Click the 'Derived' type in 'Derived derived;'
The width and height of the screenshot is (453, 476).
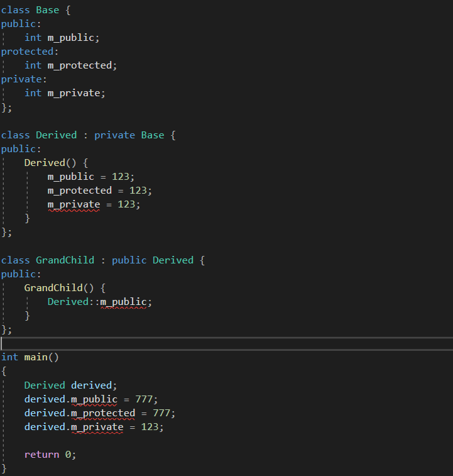[x=45, y=385]
